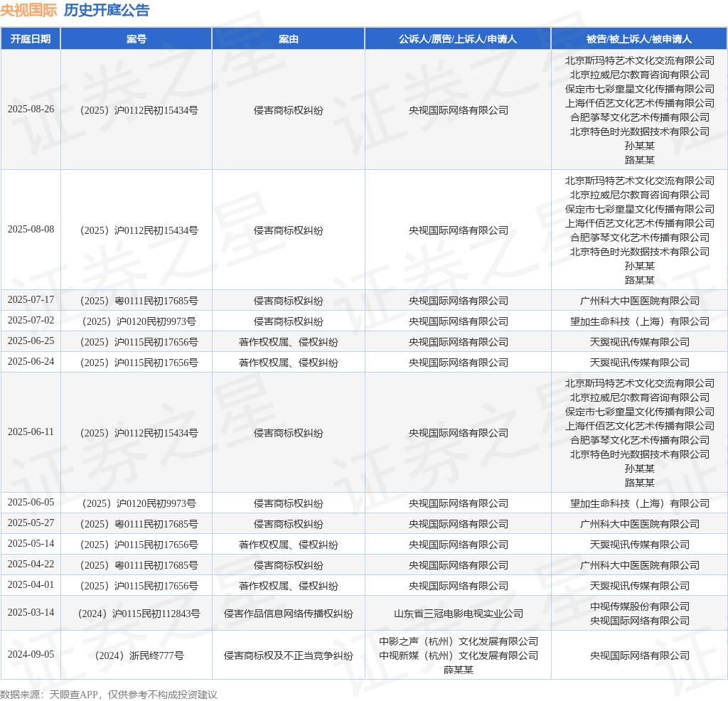Image resolution: width=728 pixels, height=701 pixels.
Task: Click plaintiff 央视国际网络有限公司 in the 2025-07-02 row
Action: pos(459,321)
